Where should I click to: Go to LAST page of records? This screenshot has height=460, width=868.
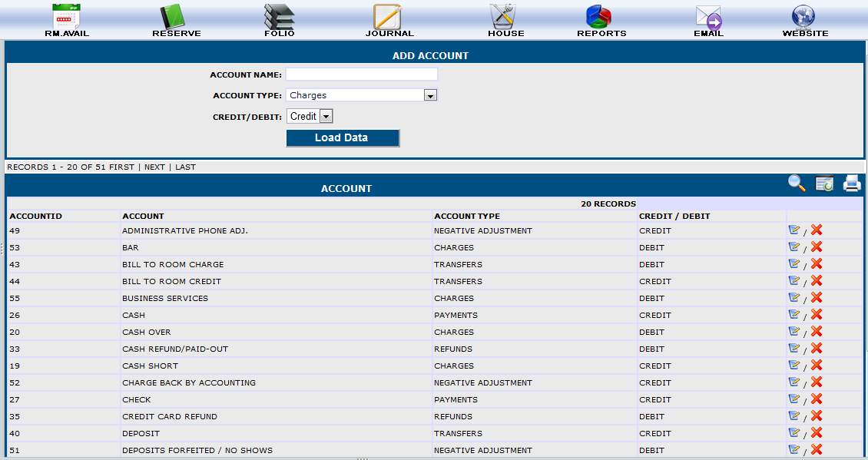(185, 167)
